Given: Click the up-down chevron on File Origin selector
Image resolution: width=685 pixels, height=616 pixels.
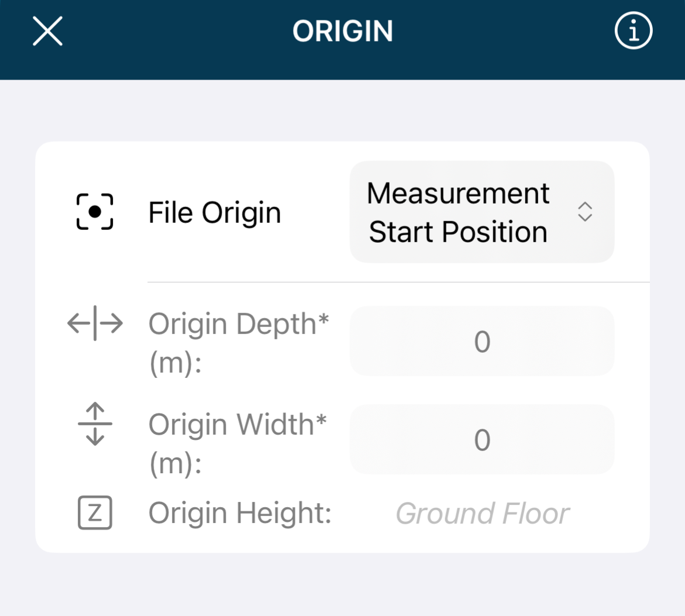Looking at the screenshot, I should coord(585,212).
